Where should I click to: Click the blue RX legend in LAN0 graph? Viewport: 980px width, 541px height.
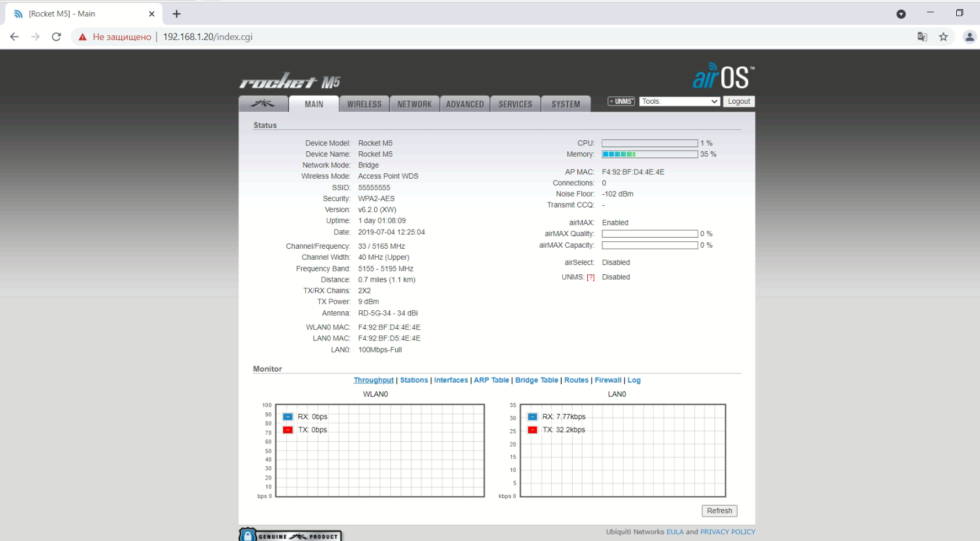[x=533, y=417]
